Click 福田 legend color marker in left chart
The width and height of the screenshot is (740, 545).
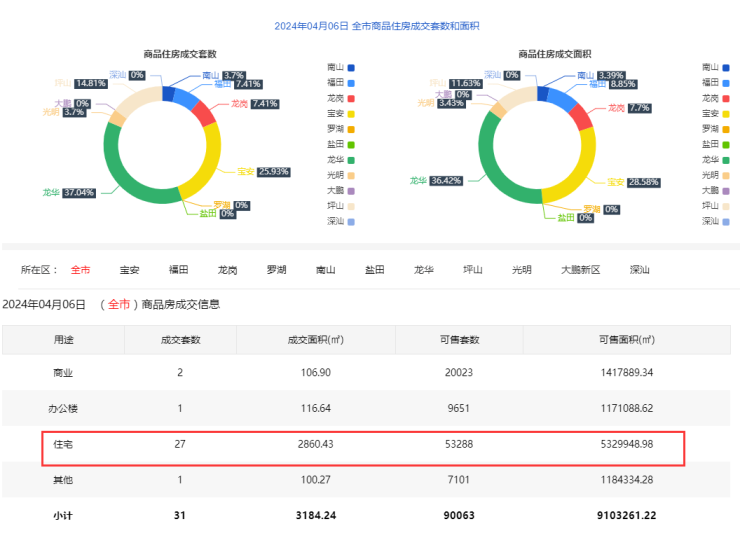351,83
